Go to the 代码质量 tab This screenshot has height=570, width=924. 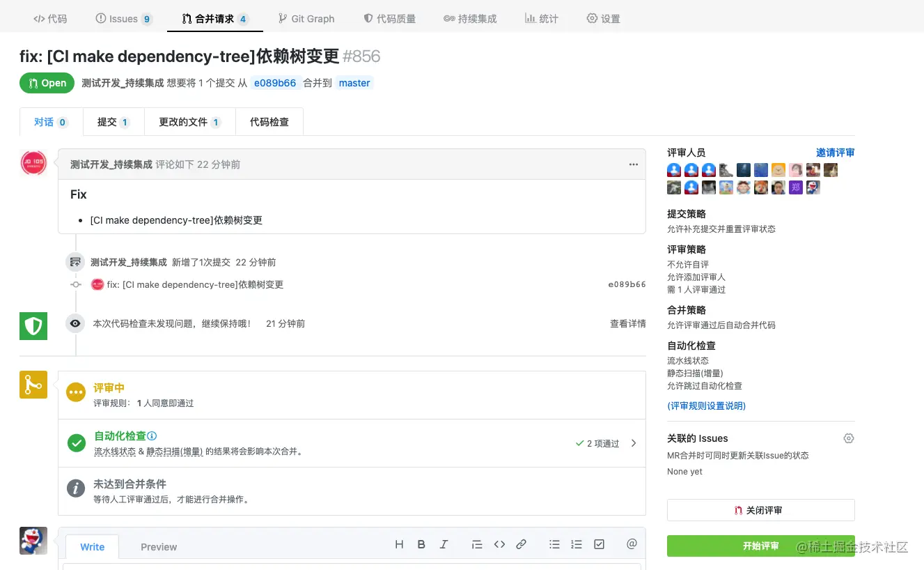(390, 19)
